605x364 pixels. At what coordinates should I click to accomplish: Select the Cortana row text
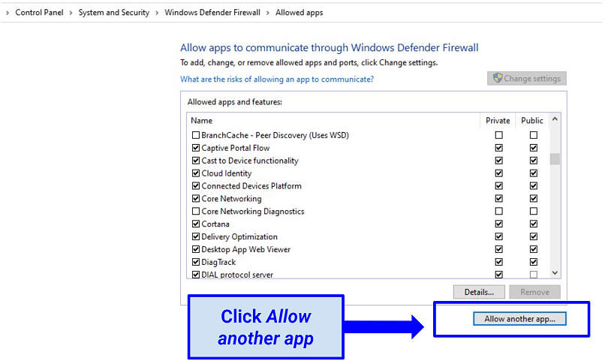(x=215, y=224)
